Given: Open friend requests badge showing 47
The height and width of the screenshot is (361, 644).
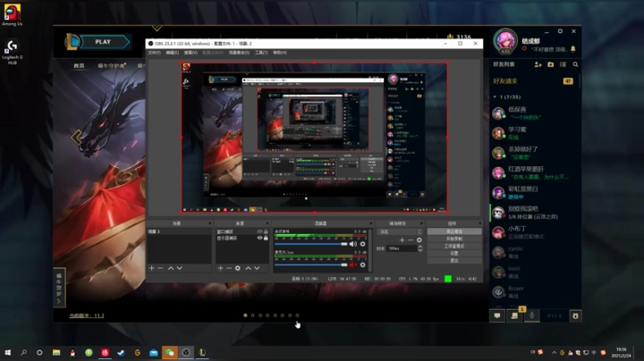Looking at the screenshot, I should pyautogui.click(x=568, y=81).
